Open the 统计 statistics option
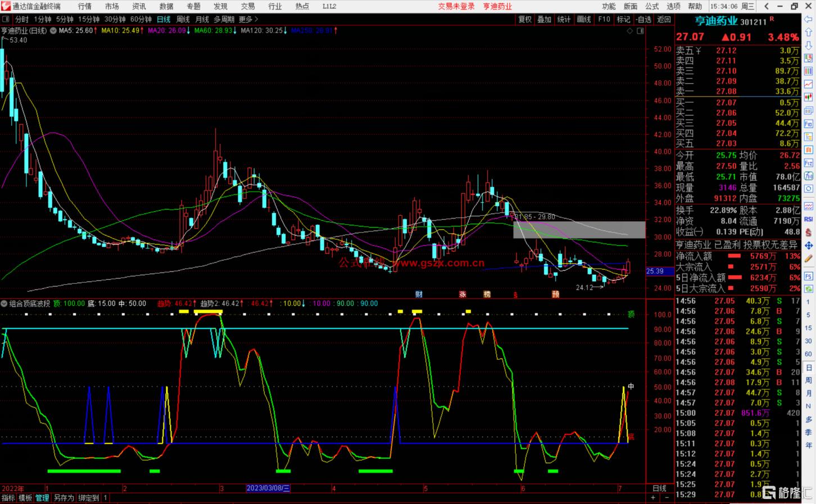 [x=564, y=19]
